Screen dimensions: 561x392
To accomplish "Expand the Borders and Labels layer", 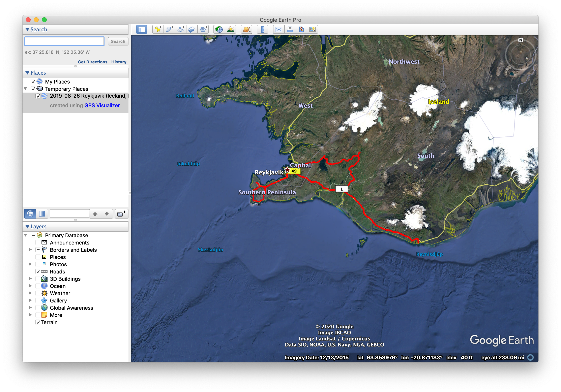I will pos(30,250).
